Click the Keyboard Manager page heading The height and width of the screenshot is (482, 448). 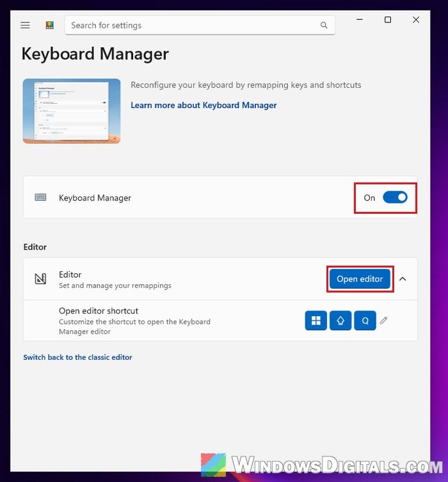[x=95, y=54]
